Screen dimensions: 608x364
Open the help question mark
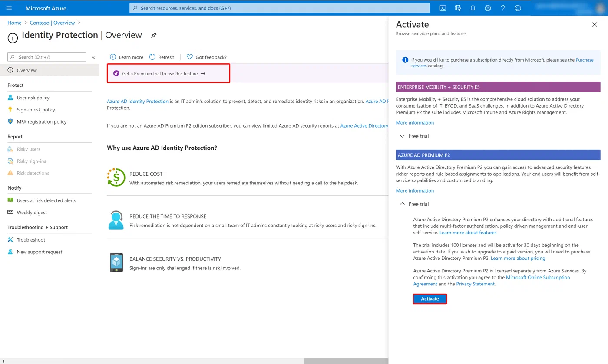click(502, 8)
